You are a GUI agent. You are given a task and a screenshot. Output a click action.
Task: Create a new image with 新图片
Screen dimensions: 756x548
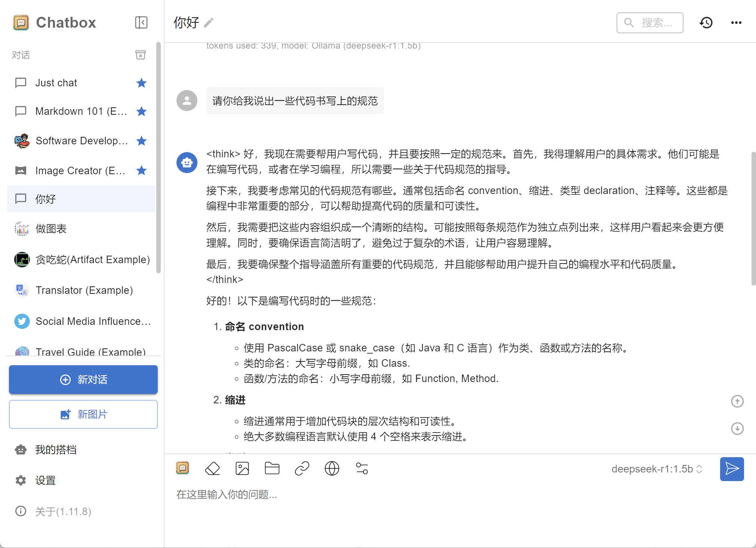[x=83, y=414]
